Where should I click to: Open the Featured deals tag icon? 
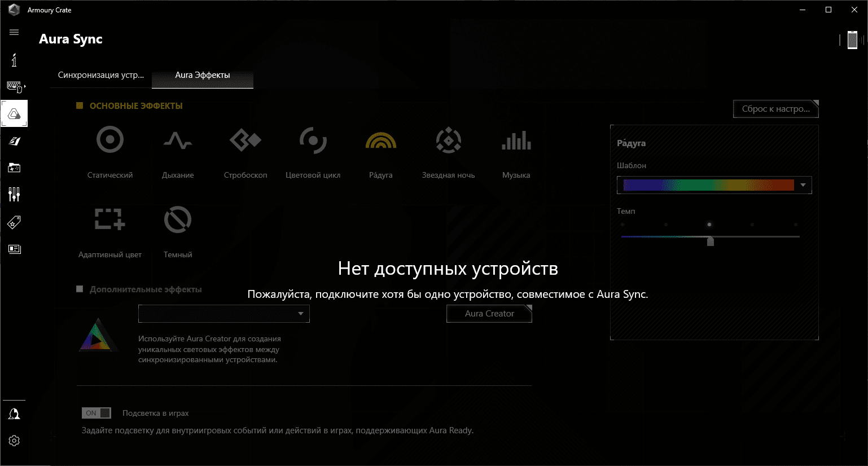coord(14,222)
